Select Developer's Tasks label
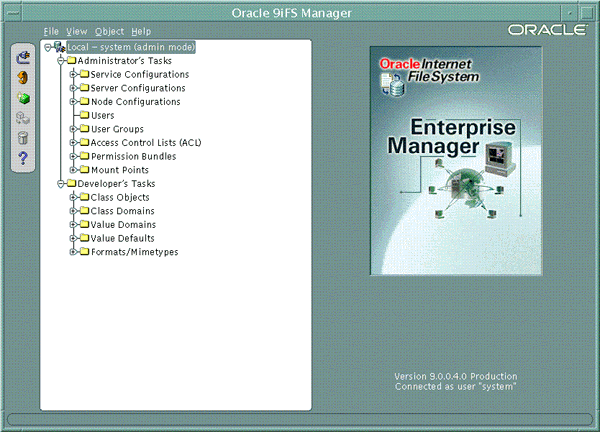This screenshot has width=600, height=432. 116,184
